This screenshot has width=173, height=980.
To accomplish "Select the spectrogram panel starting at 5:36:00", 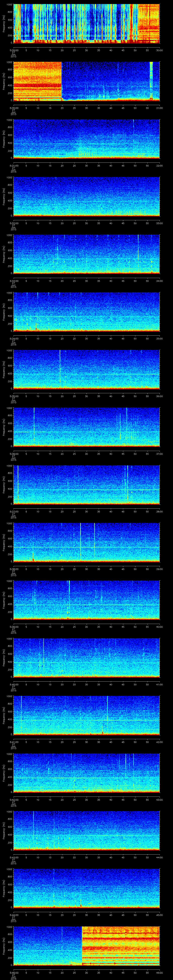I will tap(87, 427).
